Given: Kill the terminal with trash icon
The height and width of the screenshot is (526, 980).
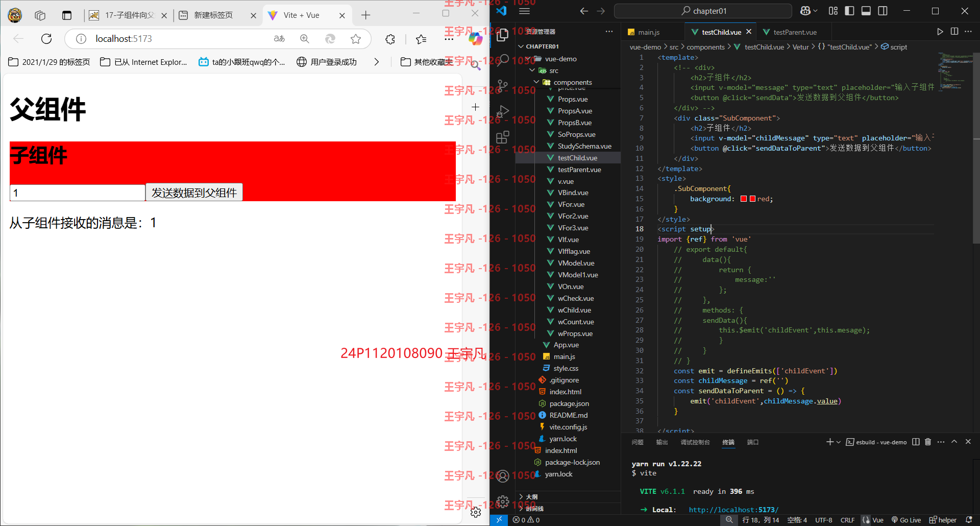Looking at the screenshot, I should pyautogui.click(x=928, y=442).
